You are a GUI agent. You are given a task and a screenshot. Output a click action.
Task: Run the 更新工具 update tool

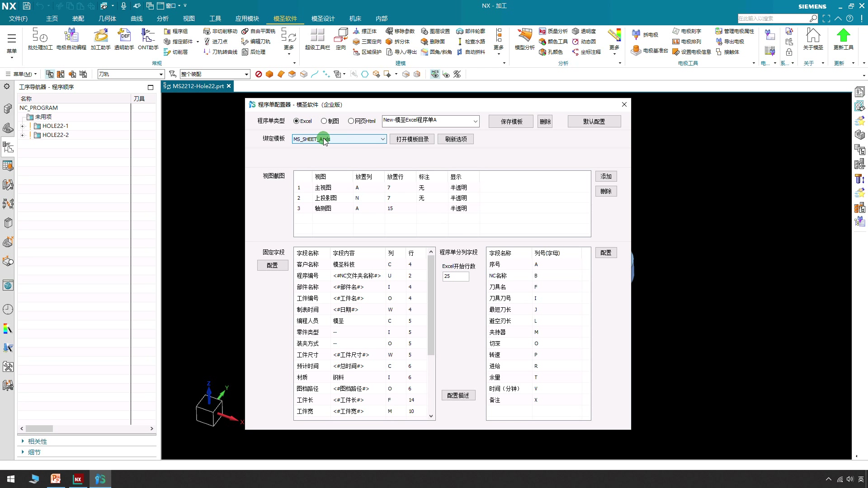tap(843, 39)
